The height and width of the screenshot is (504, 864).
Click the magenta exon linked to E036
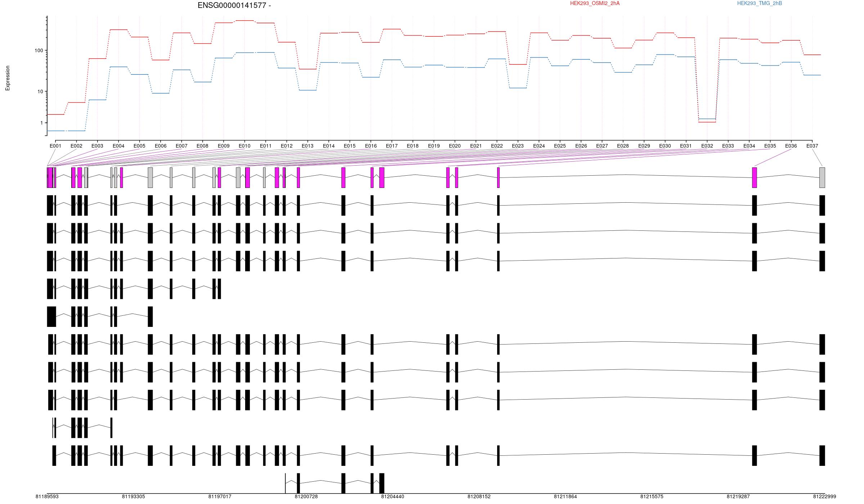755,177
